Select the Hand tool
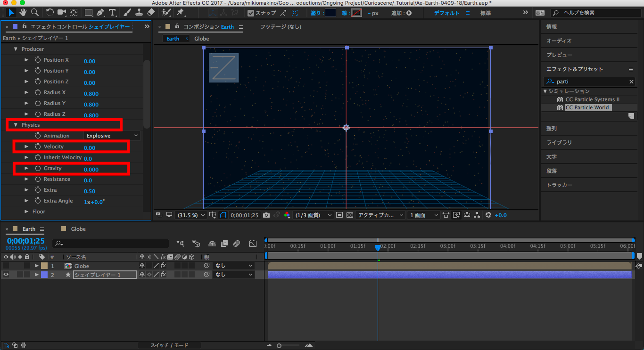The width and height of the screenshot is (644, 350). pyautogui.click(x=23, y=12)
